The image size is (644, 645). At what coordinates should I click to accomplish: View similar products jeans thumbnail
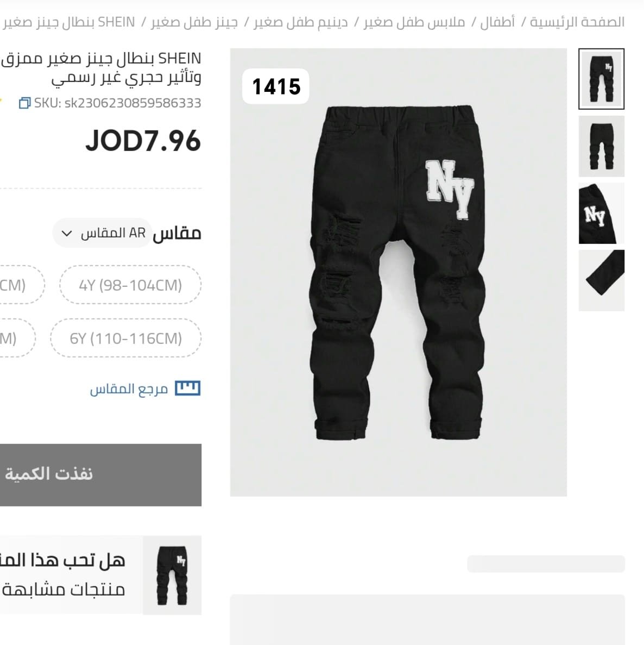172,575
